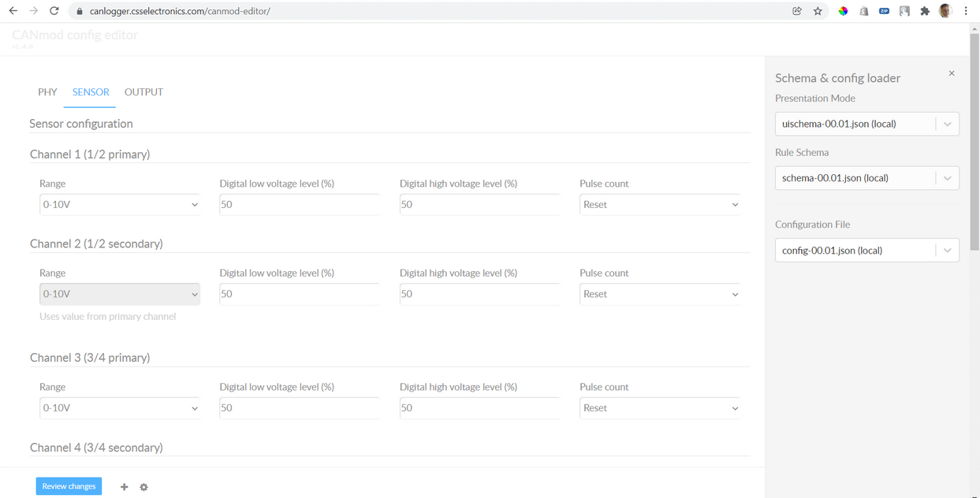Screen dimensions: 980x498
Task: Open the colorful wheel browser extension
Action: point(843,11)
